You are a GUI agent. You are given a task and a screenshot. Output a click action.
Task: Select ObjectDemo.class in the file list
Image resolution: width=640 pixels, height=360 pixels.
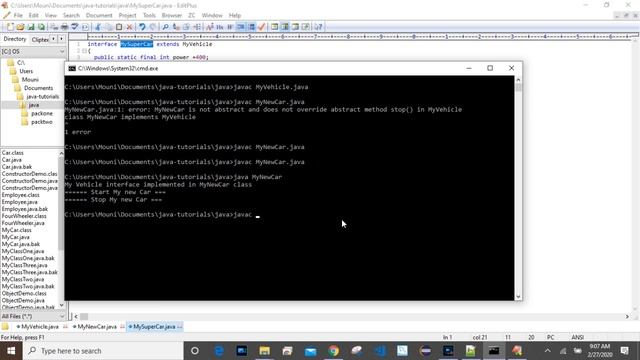point(24,293)
